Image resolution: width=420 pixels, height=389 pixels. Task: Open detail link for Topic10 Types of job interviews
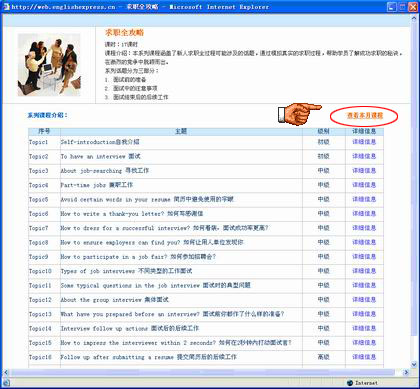coord(364,271)
